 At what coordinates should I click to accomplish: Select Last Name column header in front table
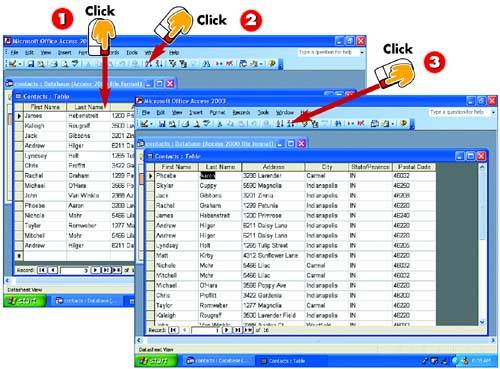[220, 167]
